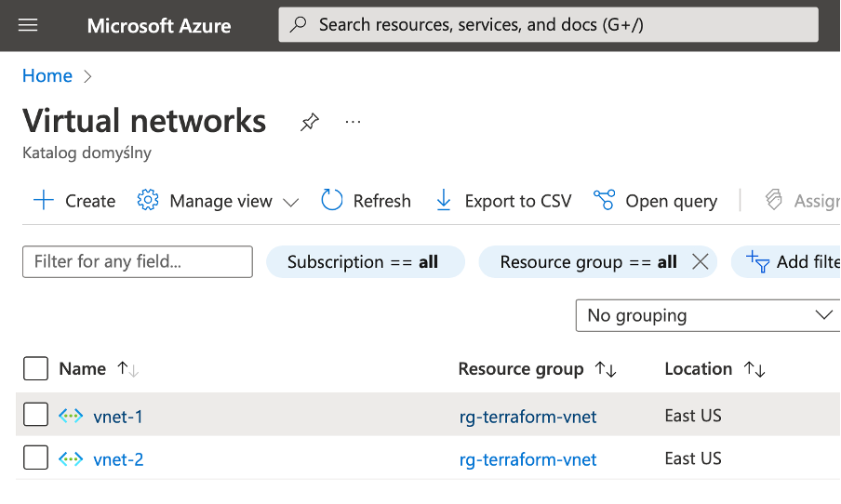Open the ellipsis more options menu
Screen dimensions: 841x504
click(x=353, y=122)
